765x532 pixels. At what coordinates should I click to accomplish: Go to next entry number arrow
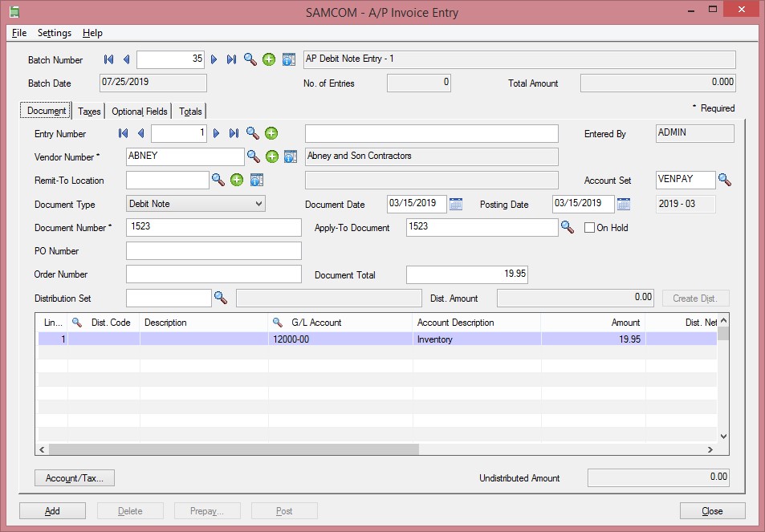216,133
